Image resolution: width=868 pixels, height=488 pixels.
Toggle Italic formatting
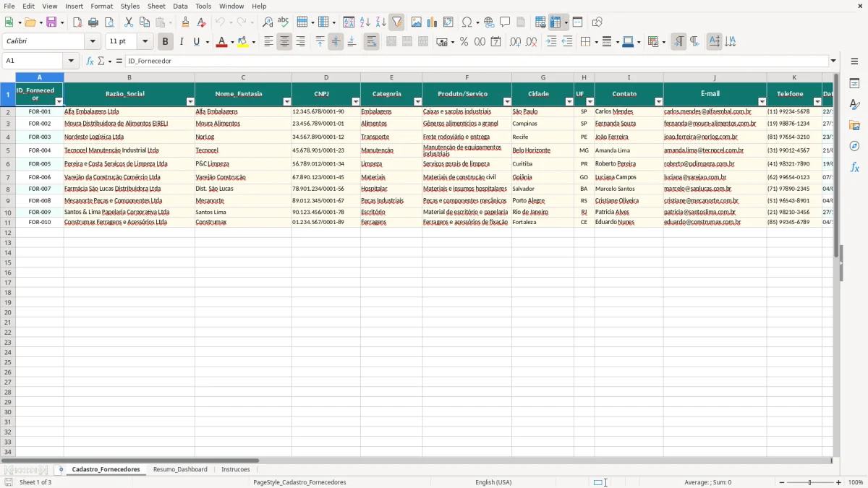click(x=182, y=42)
